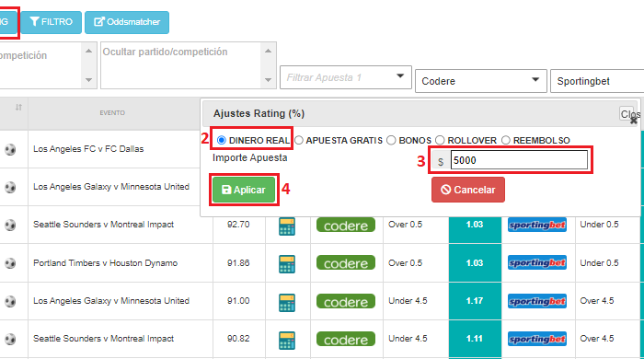Click odds 1.11 cell

(x=475, y=339)
